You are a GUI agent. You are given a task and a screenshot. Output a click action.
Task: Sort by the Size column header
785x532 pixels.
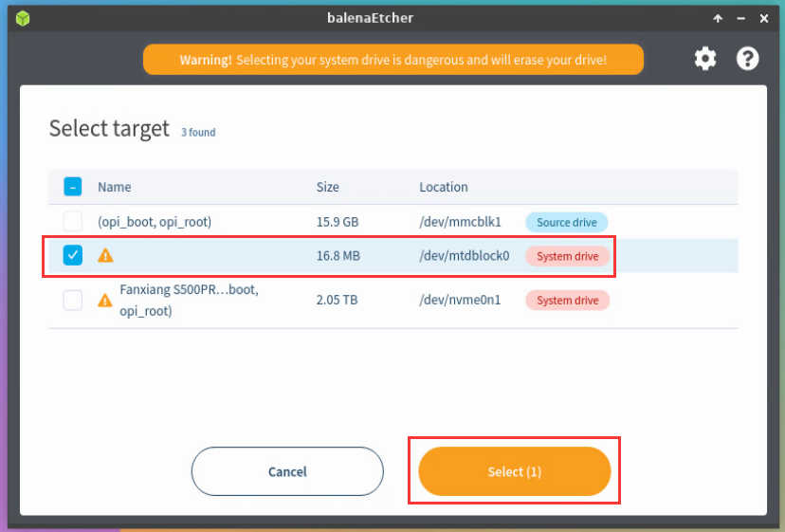pyautogui.click(x=327, y=187)
